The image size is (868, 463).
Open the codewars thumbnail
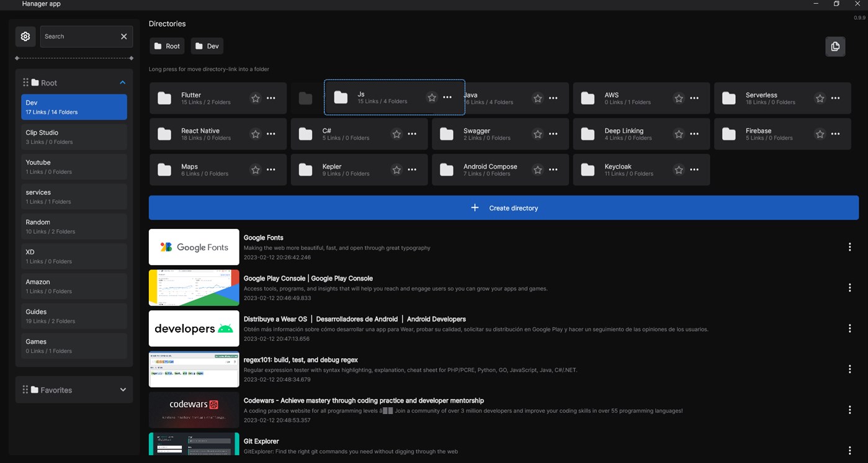pos(194,410)
